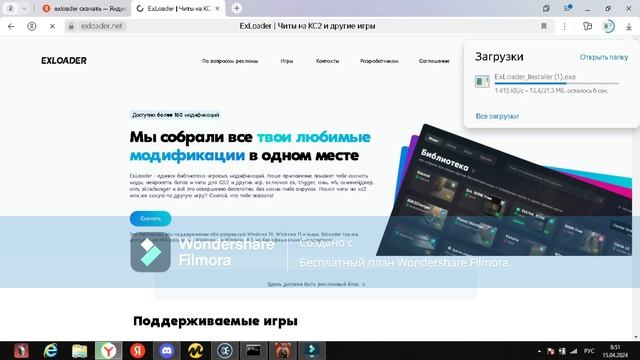Click the EXLOADER site logo
640x360 pixels.
(64, 60)
